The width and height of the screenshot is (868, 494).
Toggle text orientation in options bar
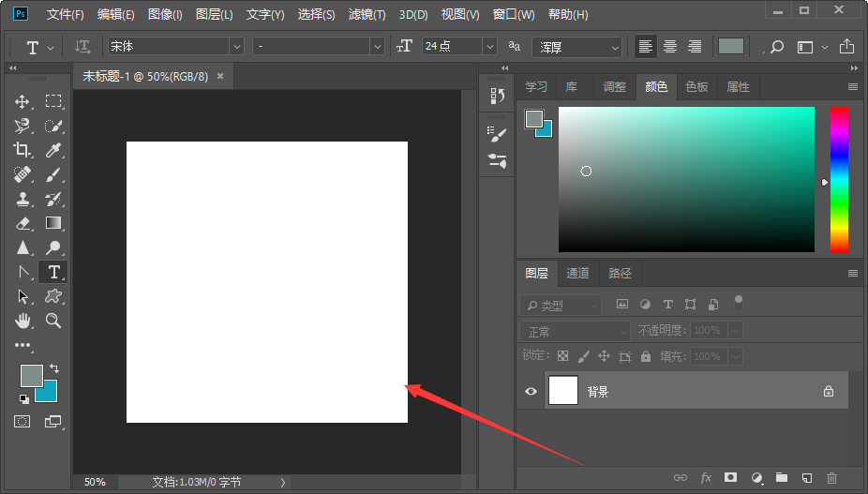[82, 47]
